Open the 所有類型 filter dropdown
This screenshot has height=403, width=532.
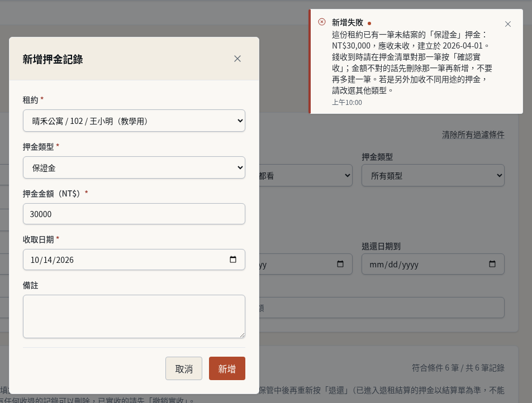(433, 176)
